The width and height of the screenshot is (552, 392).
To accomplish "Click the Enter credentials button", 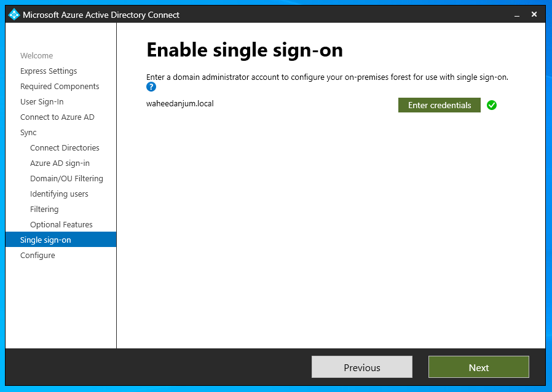I will [x=440, y=105].
